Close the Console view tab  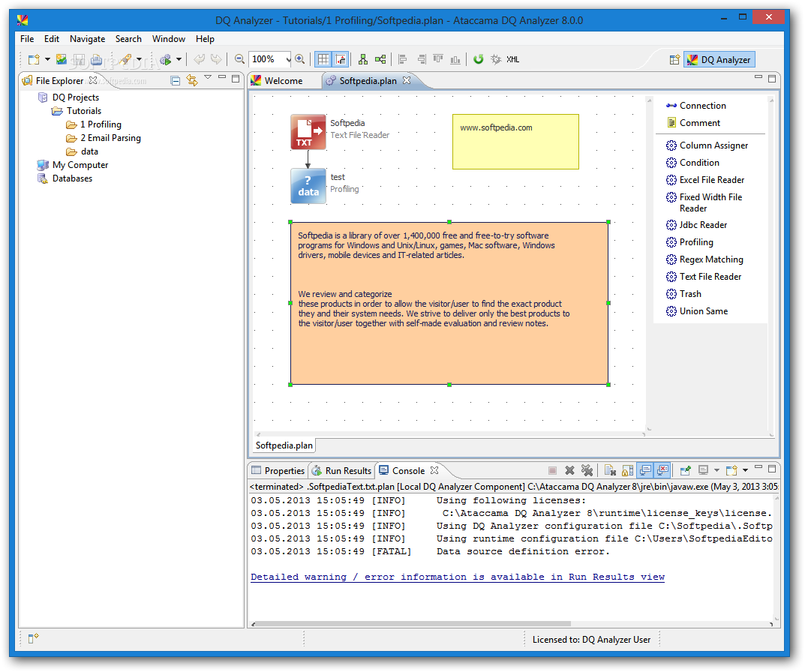(x=434, y=470)
